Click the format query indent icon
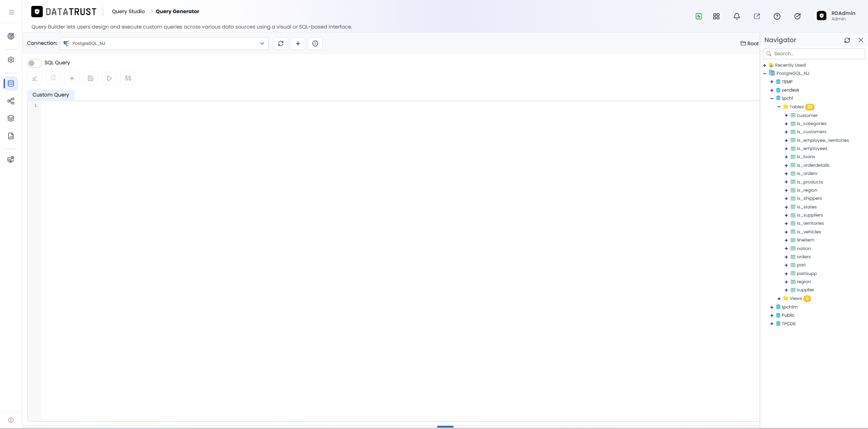 (x=53, y=78)
